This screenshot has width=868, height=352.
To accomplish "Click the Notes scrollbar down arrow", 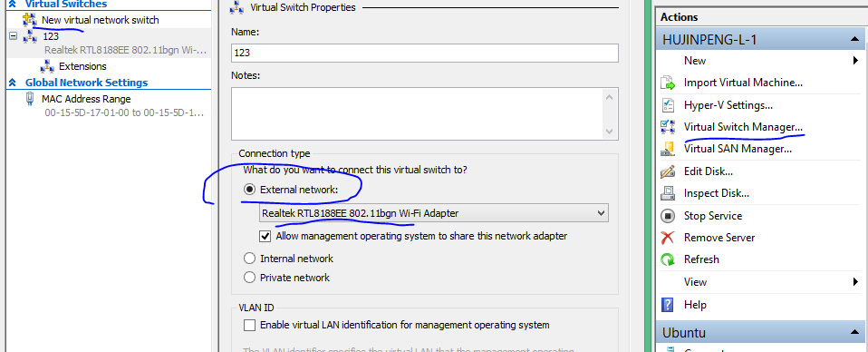I will [x=610, y=132].
